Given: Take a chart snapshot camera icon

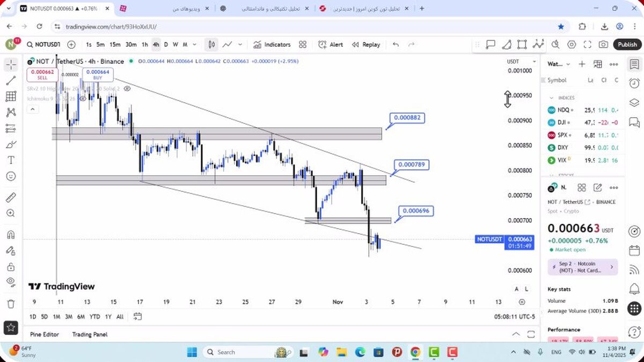Looking at the screenshot, I should click(604, 45).
